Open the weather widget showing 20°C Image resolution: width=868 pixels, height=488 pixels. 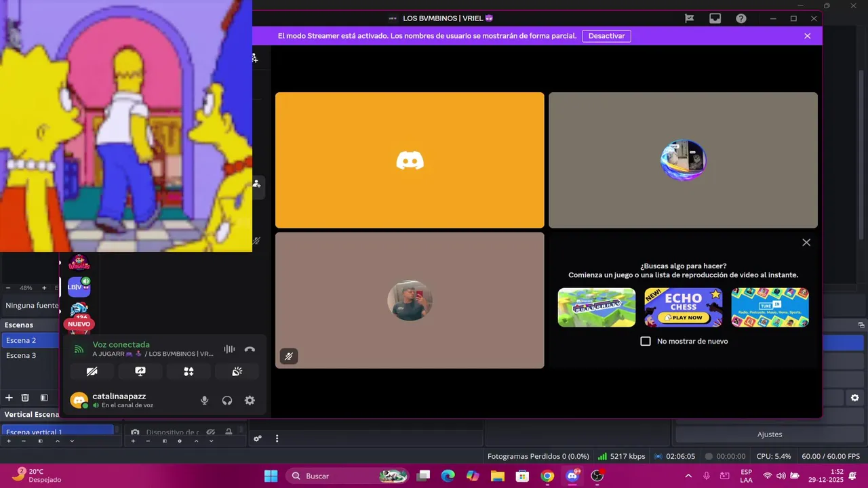pos(37,476)
